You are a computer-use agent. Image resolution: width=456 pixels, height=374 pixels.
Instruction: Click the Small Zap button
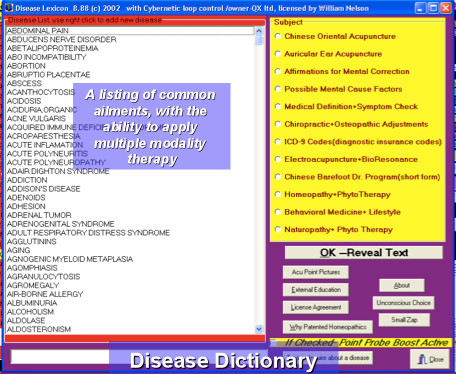[x=404, y=320]
